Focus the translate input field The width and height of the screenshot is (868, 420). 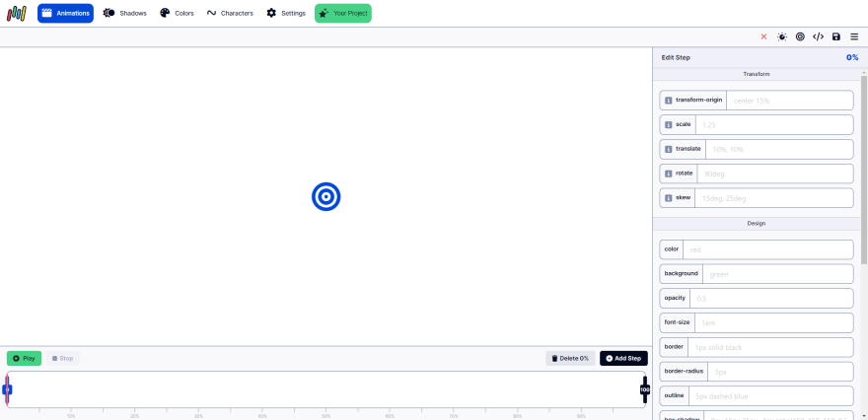[x=779, y=150]
